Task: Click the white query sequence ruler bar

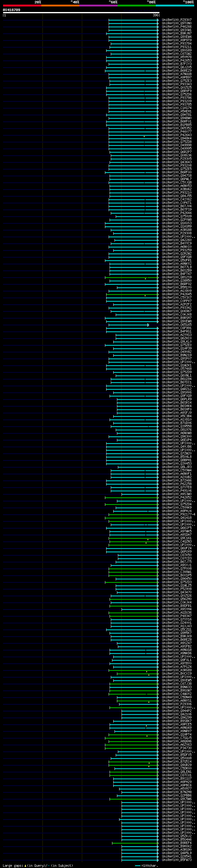Action: pyautogui.click(x=81, y=12)
